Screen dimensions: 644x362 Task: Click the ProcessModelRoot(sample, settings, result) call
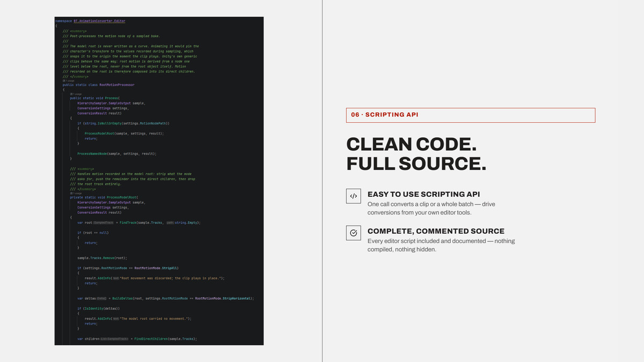[124, 133]
